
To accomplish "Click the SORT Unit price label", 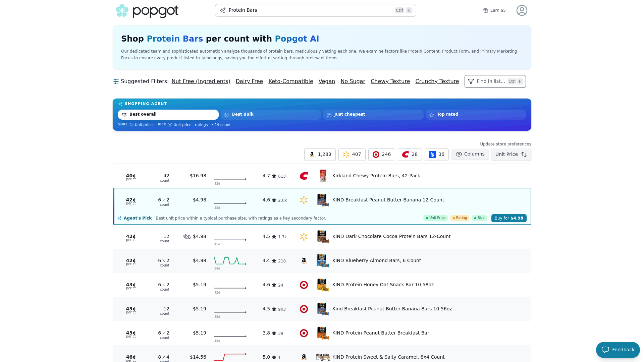I will 136,125.
